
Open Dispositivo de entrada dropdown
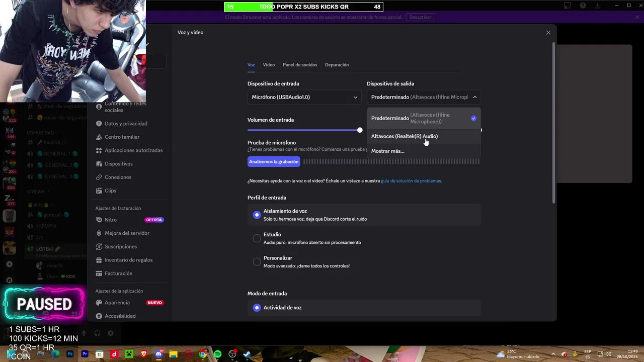304,97
